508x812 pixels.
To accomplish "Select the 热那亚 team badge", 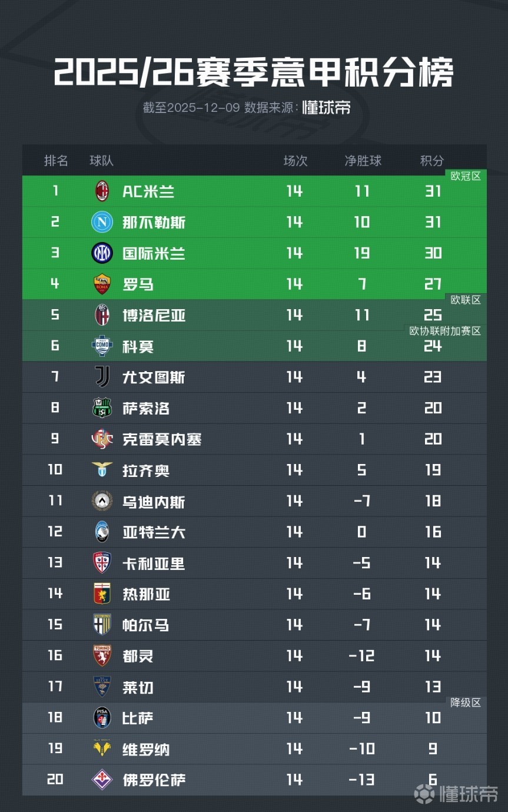I will point(102,594).
